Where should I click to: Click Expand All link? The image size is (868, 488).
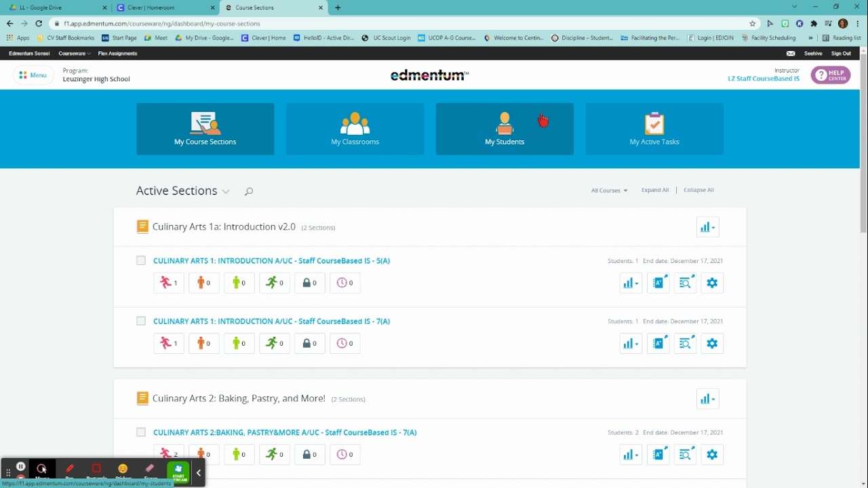[655, 190]
